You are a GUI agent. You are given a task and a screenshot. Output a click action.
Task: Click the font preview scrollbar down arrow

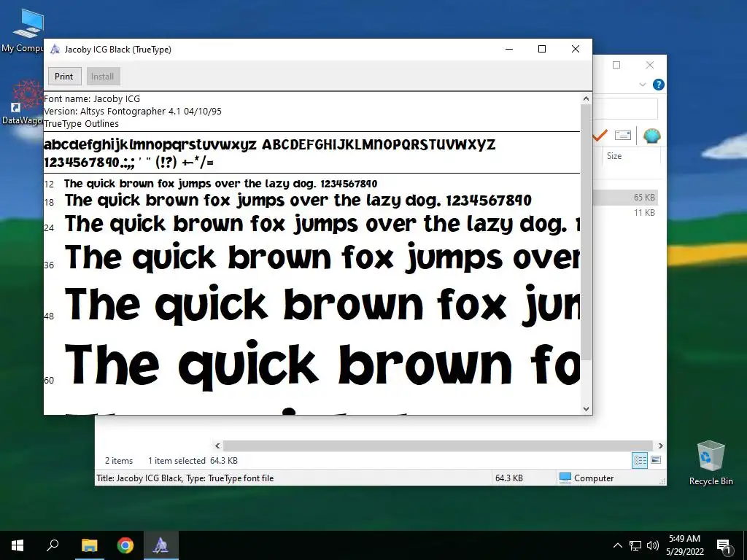point(586,408)
